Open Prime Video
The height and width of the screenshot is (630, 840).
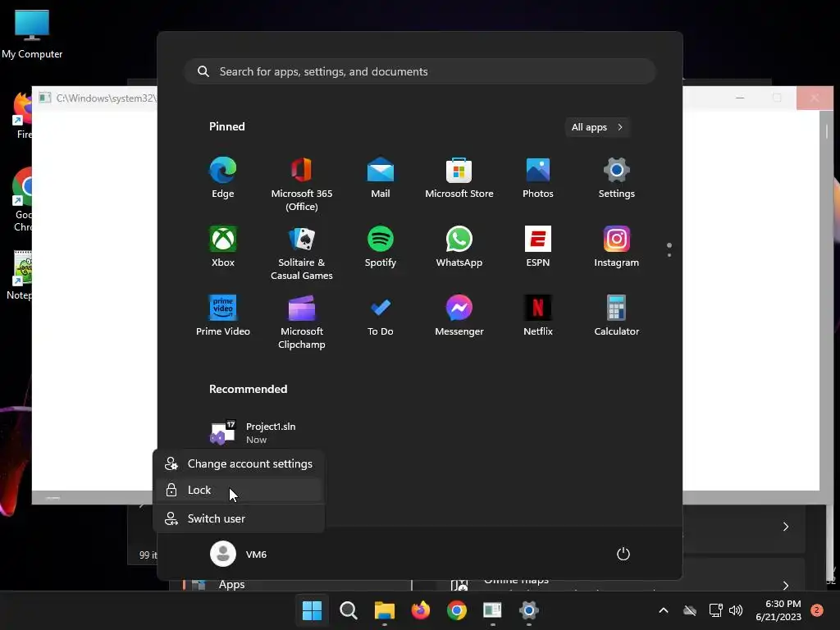[223, 316]
